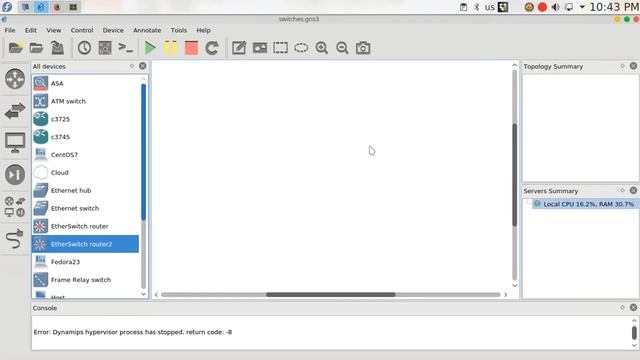Click the Bluetooth icon in system tray
Viewport: 640px width, 360px height.
click(476, 7)
